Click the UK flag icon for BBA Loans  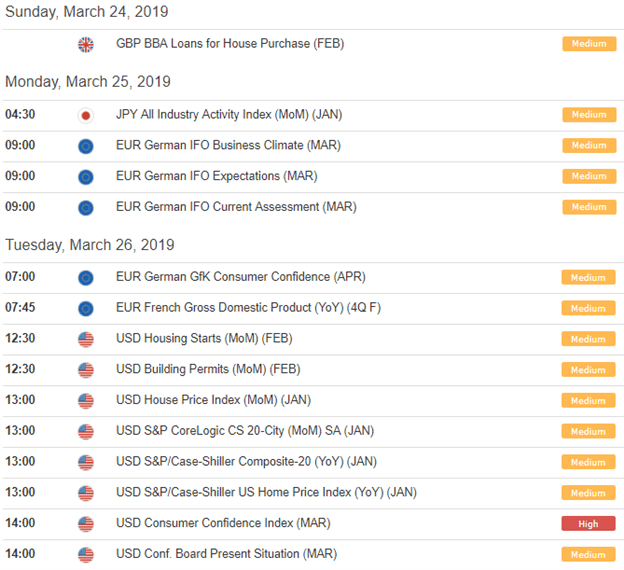(x=86, y=44)
